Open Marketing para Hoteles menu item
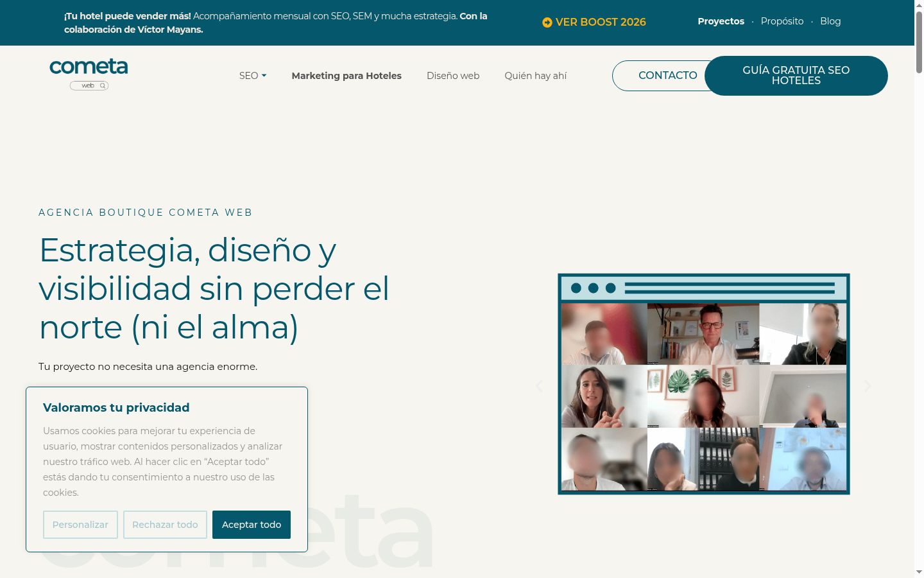The width and height of the screenshot is (924, 578). 346,76
